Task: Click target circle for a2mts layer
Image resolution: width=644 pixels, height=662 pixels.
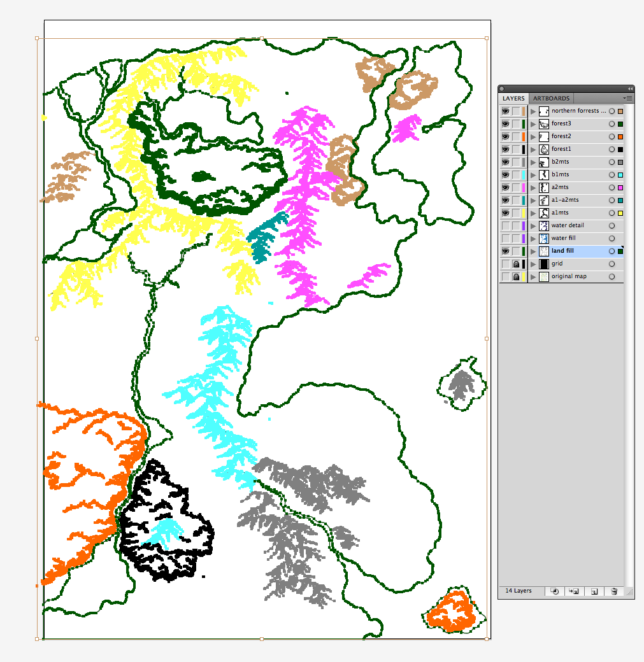Action: [x=612, y=187]
